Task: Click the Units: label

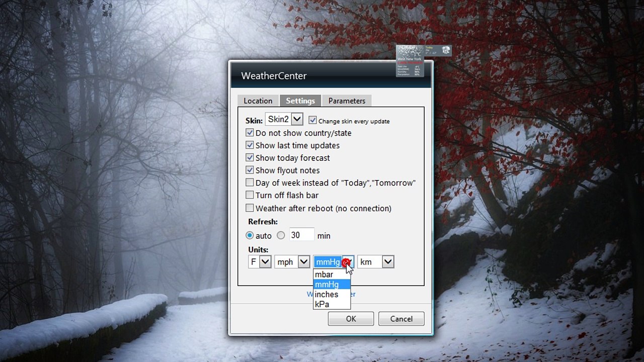Action: (258, 249)
